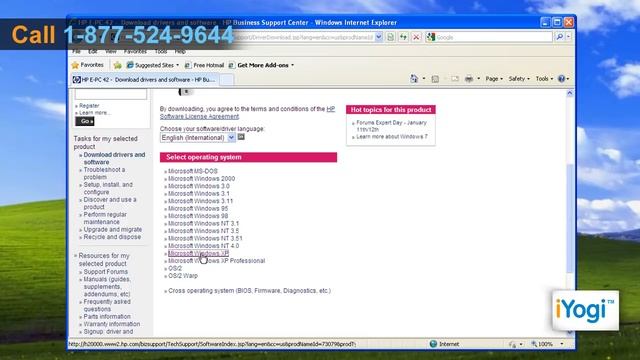The width and height of the screenshot is (640, 360).
Task: Open Parts information link
Action: pos(107,316)
